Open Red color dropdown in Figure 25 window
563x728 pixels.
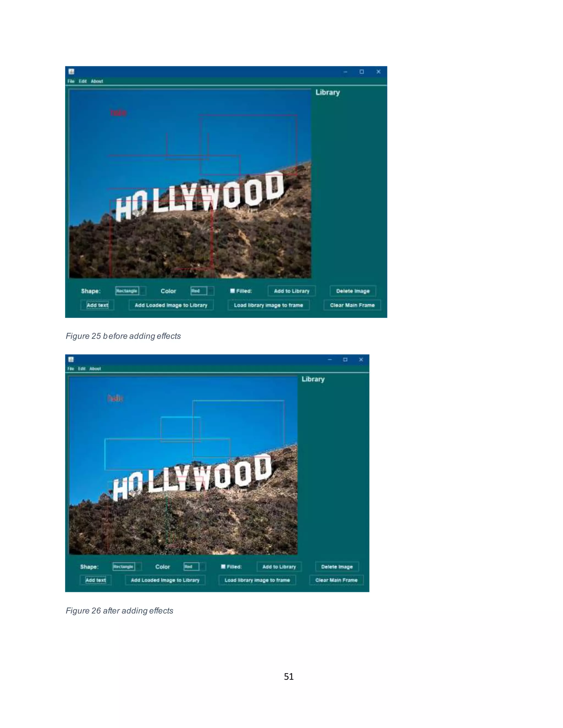point(202,291)
